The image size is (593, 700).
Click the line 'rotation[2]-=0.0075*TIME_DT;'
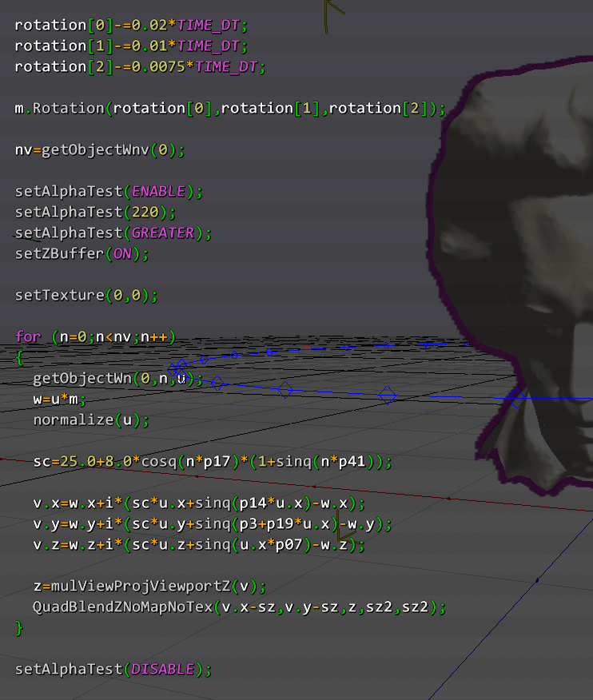coord(140,67)
